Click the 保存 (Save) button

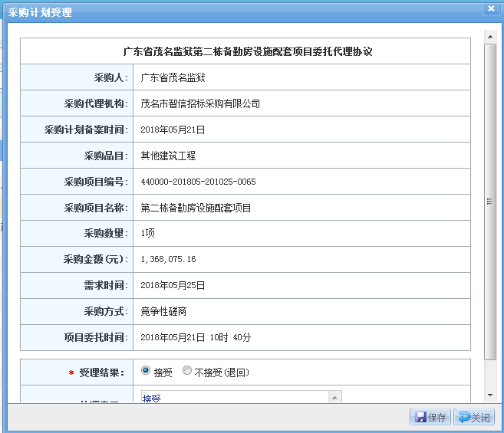tap(430, 418)
